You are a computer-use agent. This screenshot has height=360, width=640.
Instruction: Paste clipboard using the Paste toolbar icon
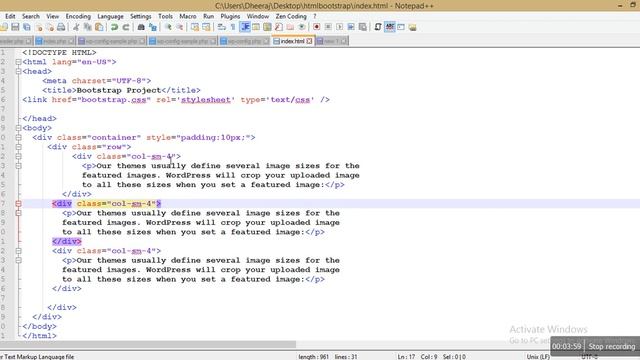pos(99,27)
